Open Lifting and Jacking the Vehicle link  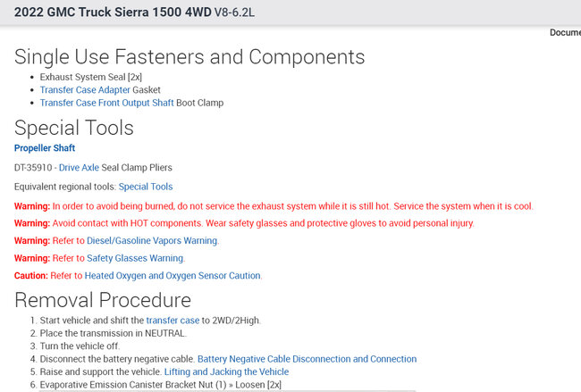click(226, 371)
